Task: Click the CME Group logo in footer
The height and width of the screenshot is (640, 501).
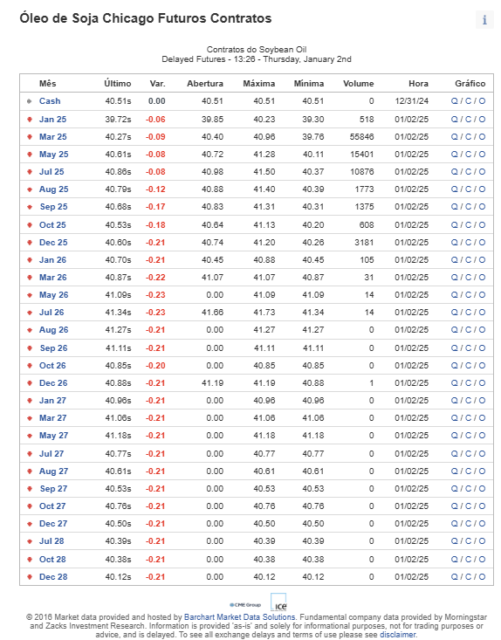Action: [245, 605]
